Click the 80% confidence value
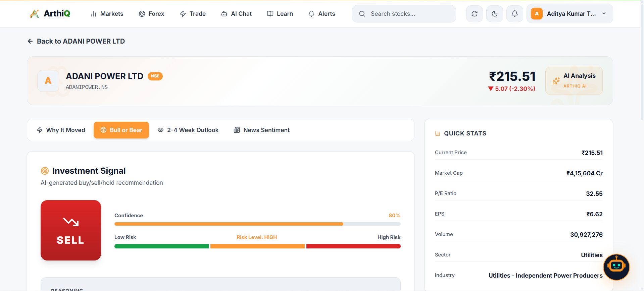Screen dimensions: 644x291 pos(395,216)
